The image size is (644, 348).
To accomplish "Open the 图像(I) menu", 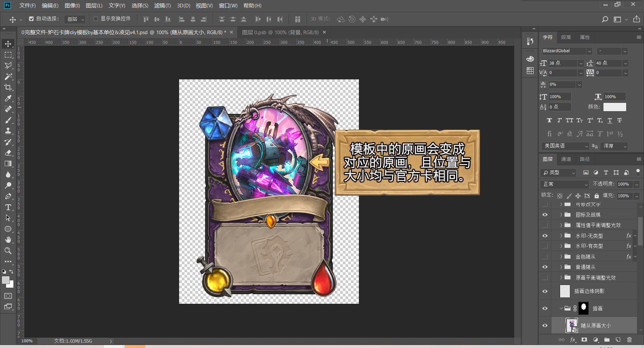I will tap(72, 6).
